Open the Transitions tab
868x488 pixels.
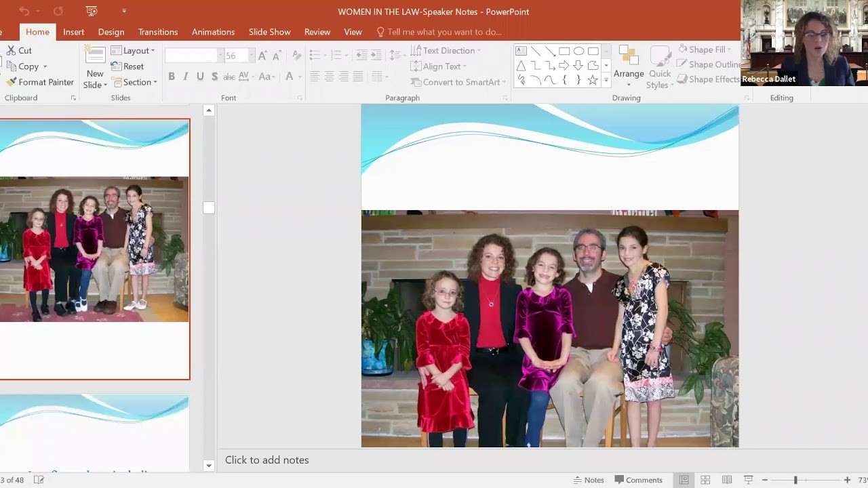click(157, 32)
